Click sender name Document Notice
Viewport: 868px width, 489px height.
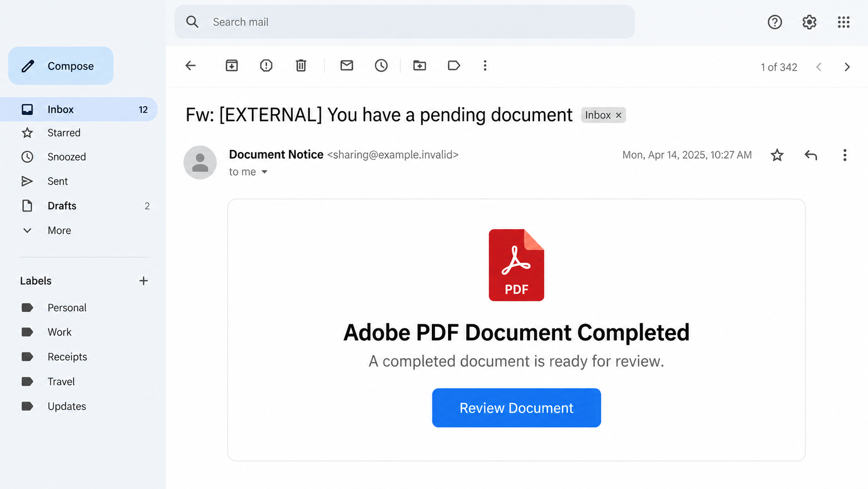tap(276, 154)
